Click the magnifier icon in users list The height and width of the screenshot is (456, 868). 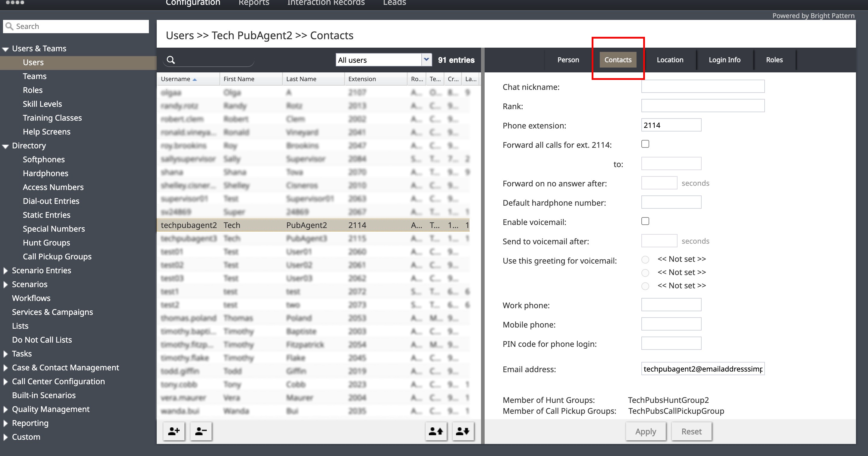tap(171, 60)
